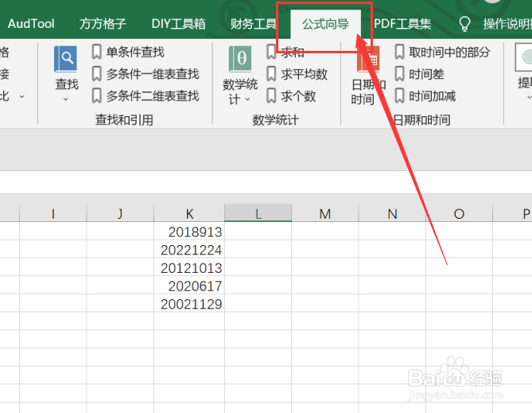Screen dimensions: 532x413
Task: Select cell containing 2020617
Action: (189, 286)
